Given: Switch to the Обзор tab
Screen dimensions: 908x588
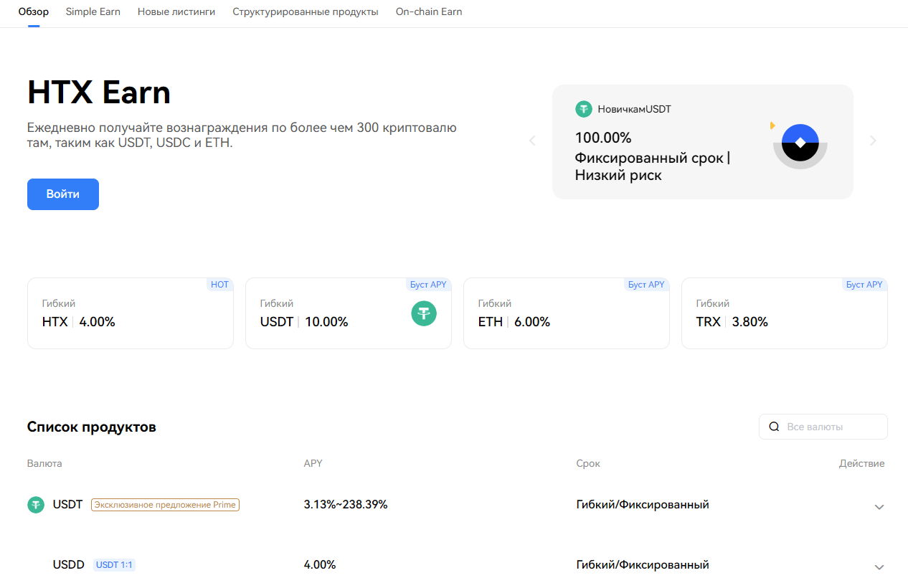Looking at the screenshot, I should pyautogui.click(x=34, y=12).
